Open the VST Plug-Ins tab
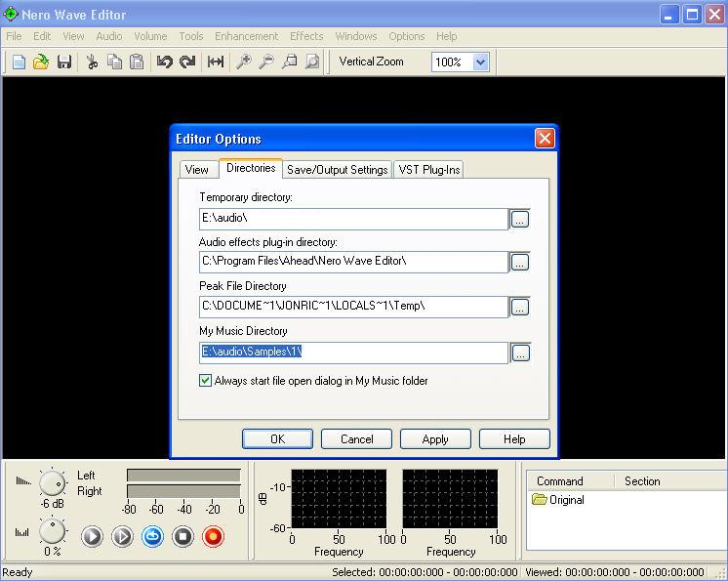 [x=428, y=169]
